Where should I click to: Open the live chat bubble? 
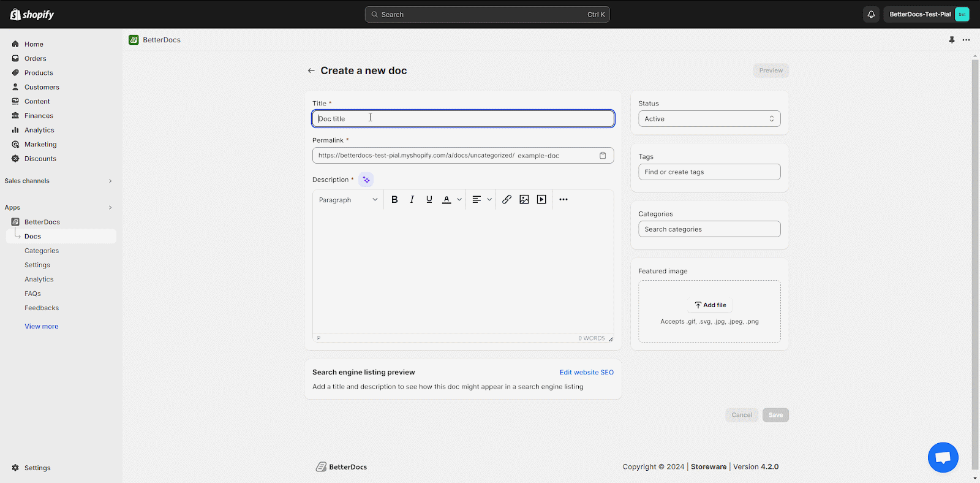[x=943, y=457]
